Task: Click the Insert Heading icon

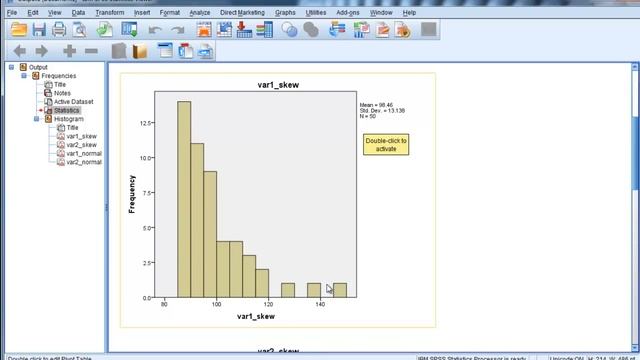Action: pyautogui.click(x=165, y=51)
